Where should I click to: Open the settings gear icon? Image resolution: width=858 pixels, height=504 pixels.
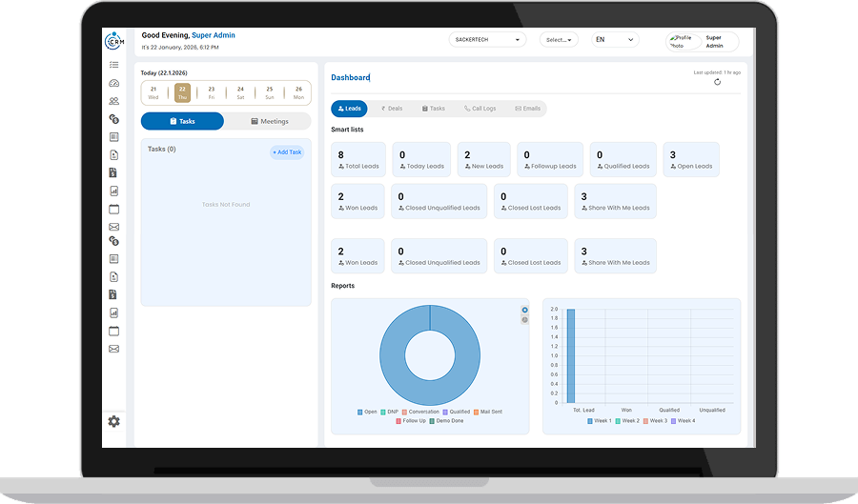[113, 421]
